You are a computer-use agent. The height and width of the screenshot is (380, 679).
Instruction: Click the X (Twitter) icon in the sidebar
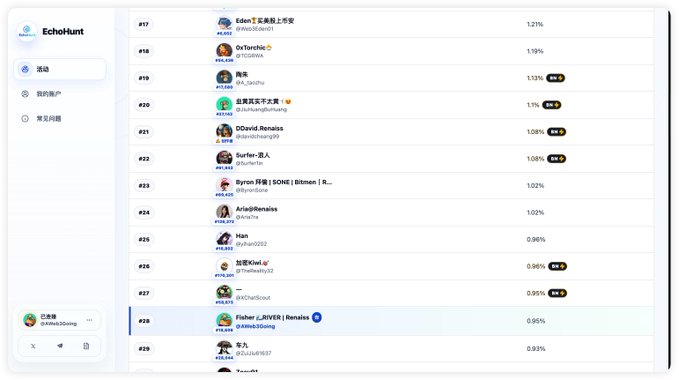[33, 346]
